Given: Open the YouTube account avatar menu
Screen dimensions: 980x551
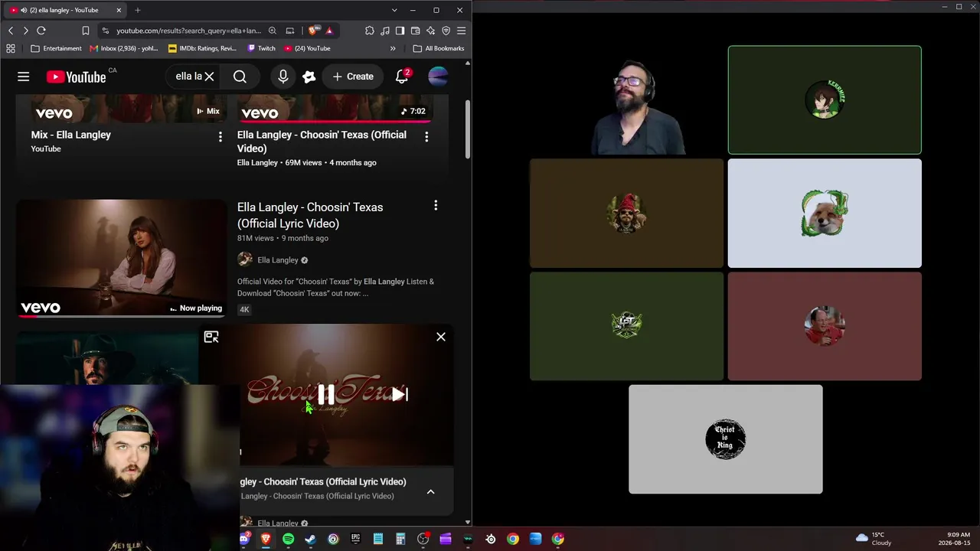Looking at the screenshot, I should (x=438, y=77).
